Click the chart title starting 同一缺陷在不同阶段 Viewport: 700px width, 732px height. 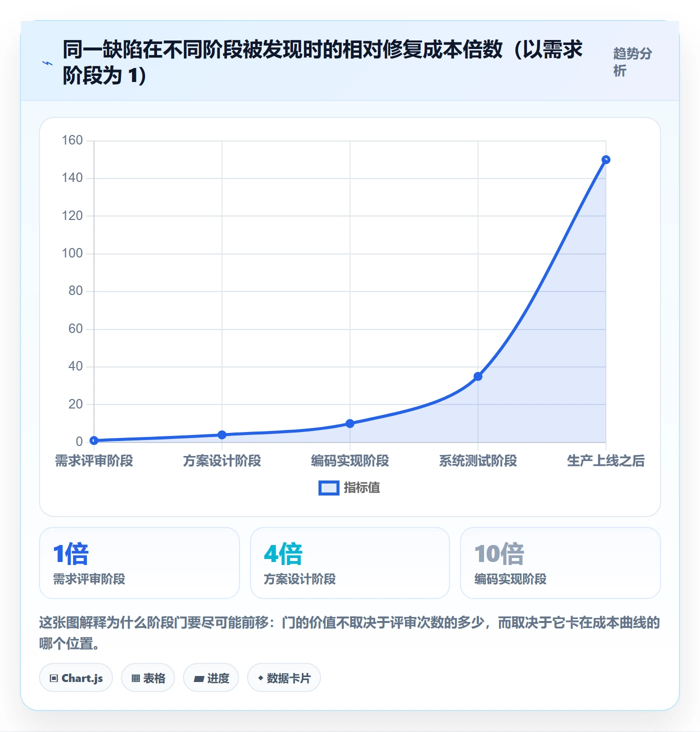[322, 62]
